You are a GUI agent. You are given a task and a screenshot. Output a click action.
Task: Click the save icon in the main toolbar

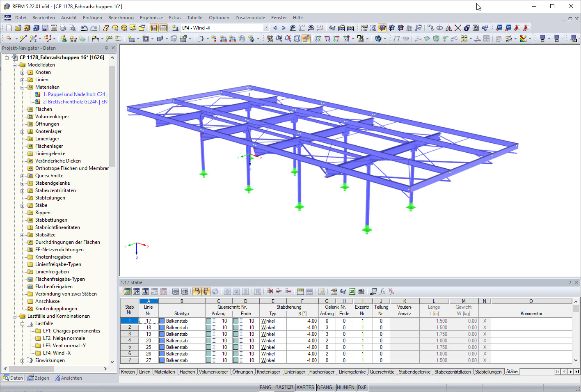(x=45, y=28)
